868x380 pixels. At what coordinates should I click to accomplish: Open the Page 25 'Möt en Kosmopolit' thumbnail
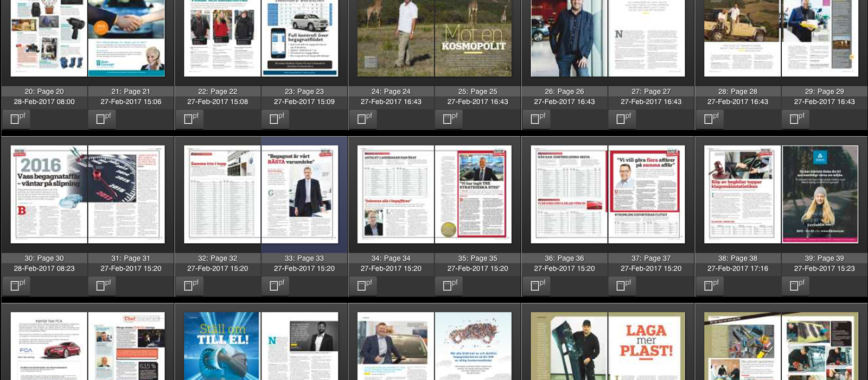[x=473, y=38]
